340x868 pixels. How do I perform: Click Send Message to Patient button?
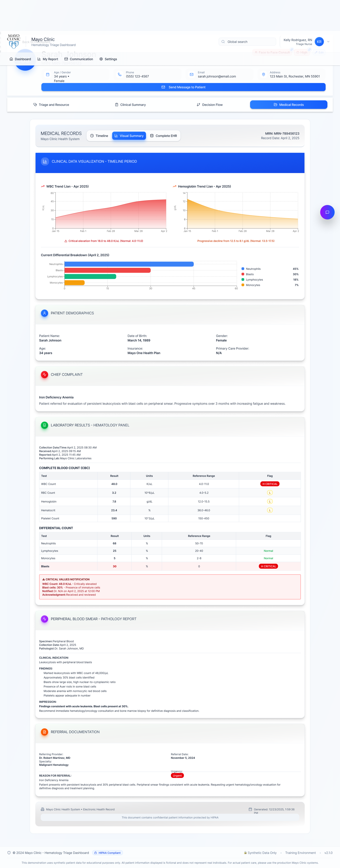click(183, 87)
